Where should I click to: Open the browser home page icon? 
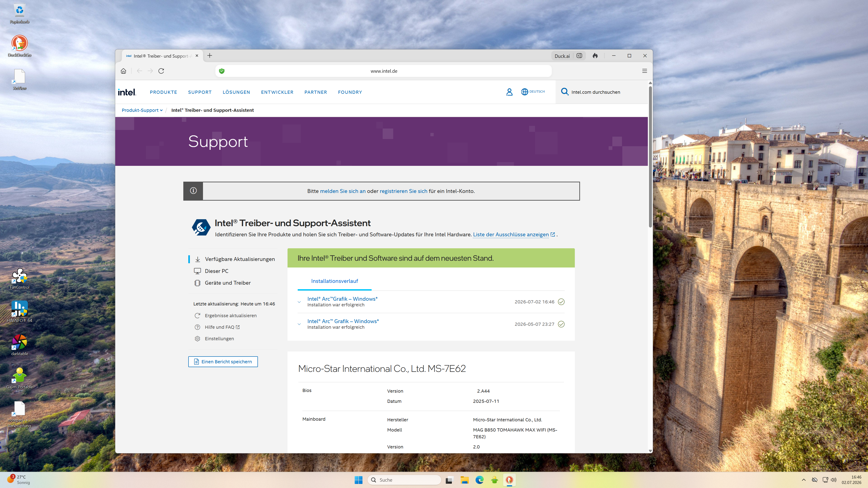tap(123, 71)
